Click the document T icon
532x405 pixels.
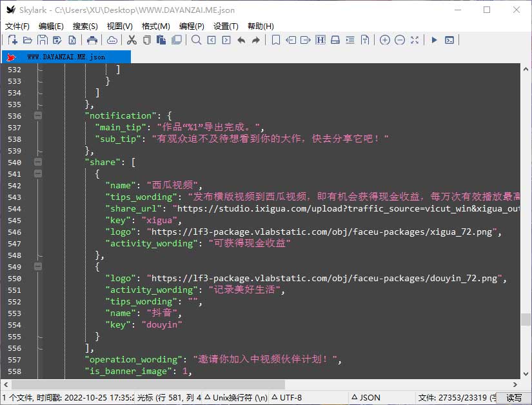pyautogui.click(x=365, y=40)
